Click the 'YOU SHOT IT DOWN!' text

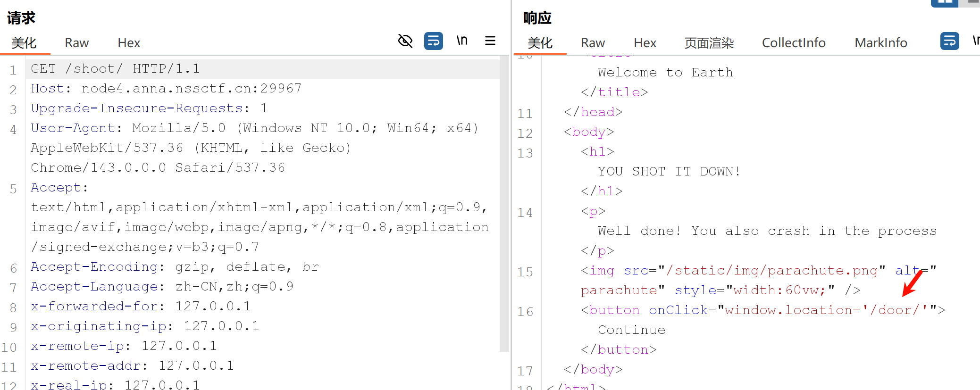(x=669, y=172)
